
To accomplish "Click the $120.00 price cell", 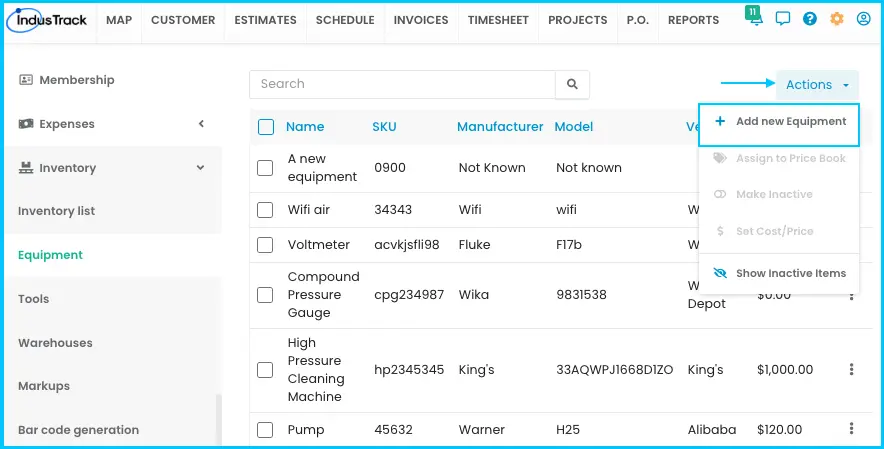I will (779, 430).
